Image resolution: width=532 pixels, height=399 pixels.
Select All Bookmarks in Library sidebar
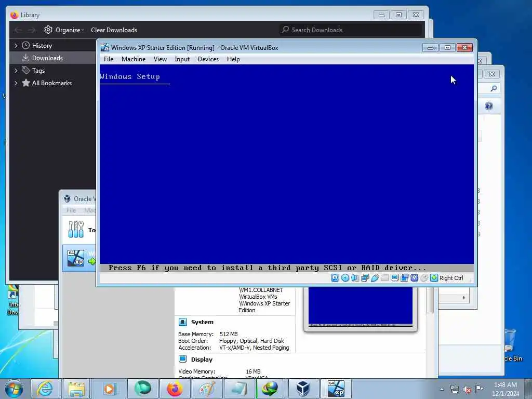51,83
